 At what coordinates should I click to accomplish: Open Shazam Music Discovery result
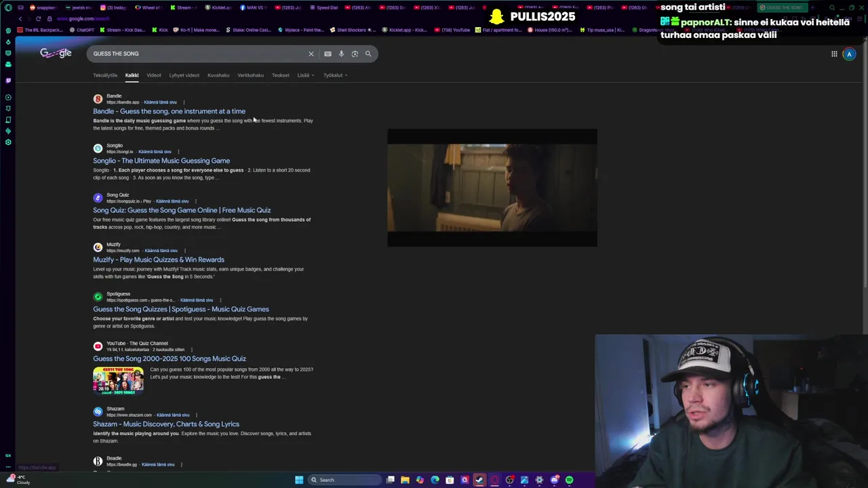[166, 424]
